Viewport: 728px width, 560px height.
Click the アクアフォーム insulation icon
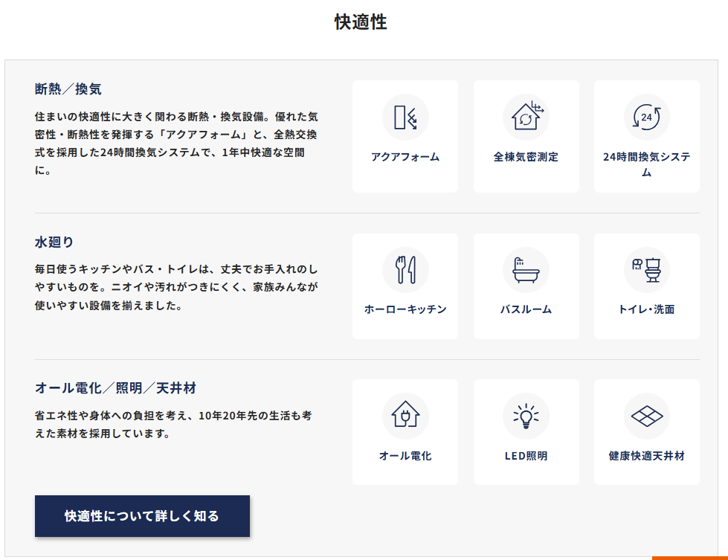(405, 118)
